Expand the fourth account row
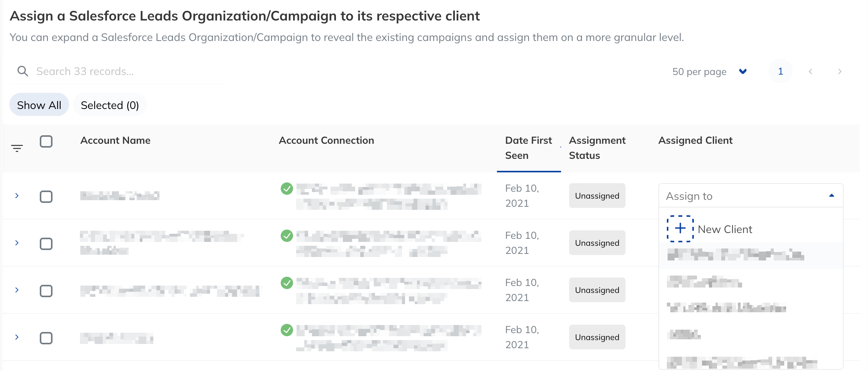 point(17,337)
